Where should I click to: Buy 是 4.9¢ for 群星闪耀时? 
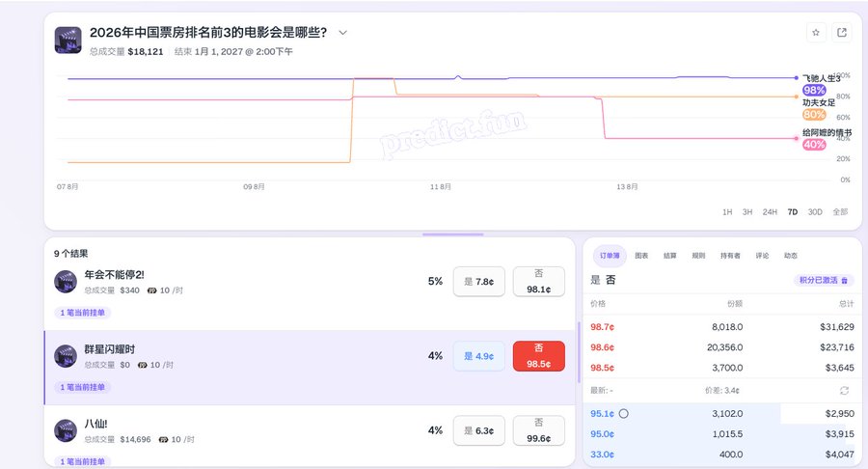point(478,356)
